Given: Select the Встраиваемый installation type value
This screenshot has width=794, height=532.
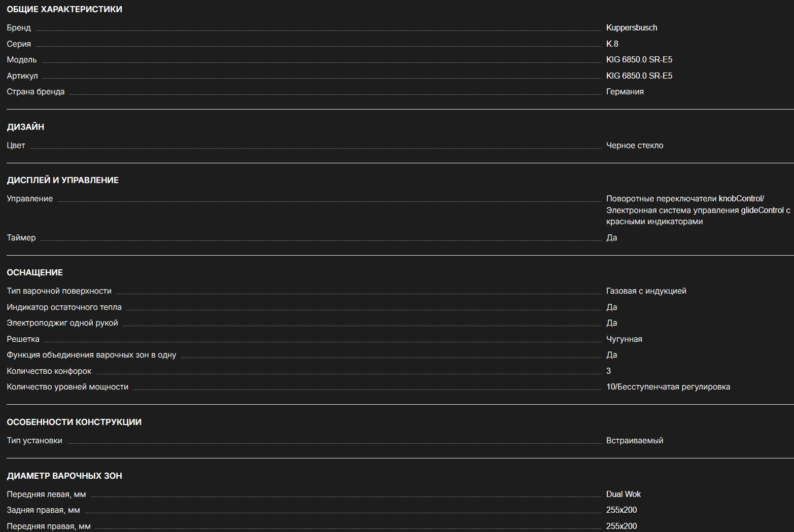Looking at the screenshot, I should click(x=634, y=441).
